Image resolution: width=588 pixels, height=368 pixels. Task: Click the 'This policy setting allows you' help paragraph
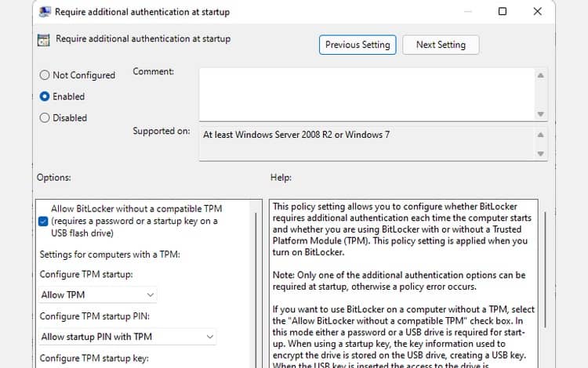(402, 229)
